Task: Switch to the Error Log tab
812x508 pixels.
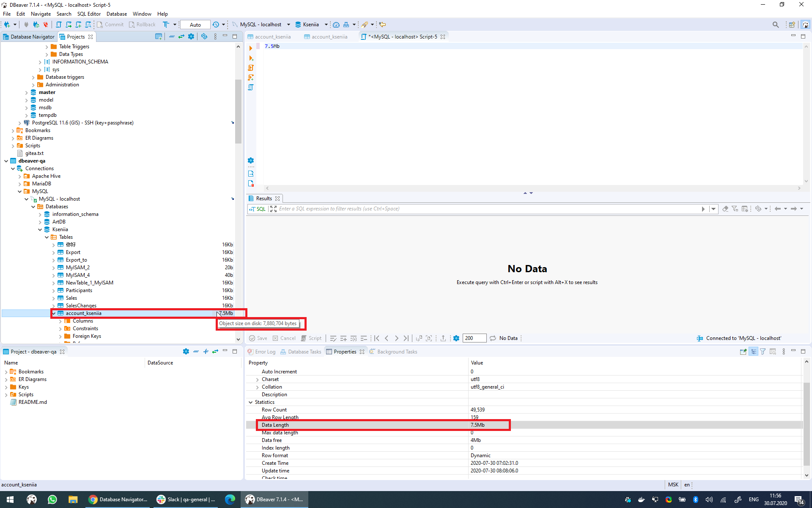Action: click(265, 351)
